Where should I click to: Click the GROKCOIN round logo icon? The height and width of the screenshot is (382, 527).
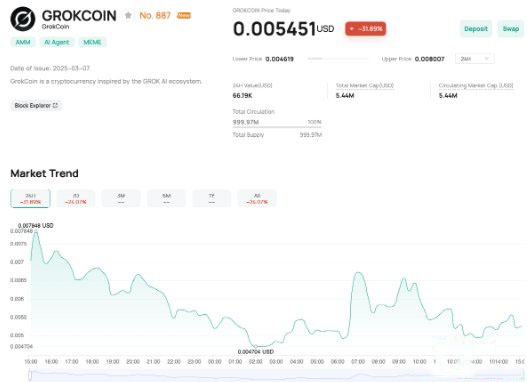tap(23, 19)
